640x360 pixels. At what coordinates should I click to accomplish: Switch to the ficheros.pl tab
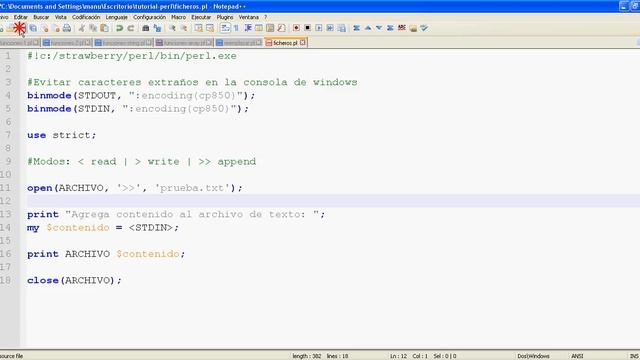point(285,42)
